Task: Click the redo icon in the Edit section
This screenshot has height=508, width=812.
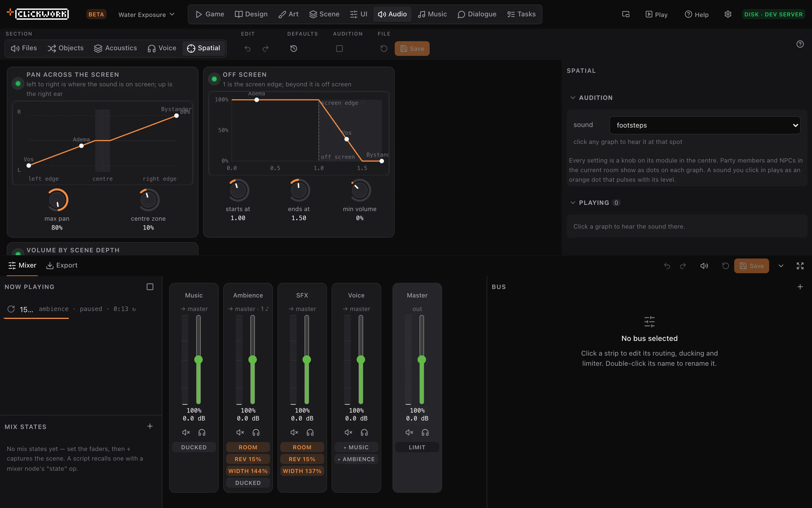Action: click(265, 49)
